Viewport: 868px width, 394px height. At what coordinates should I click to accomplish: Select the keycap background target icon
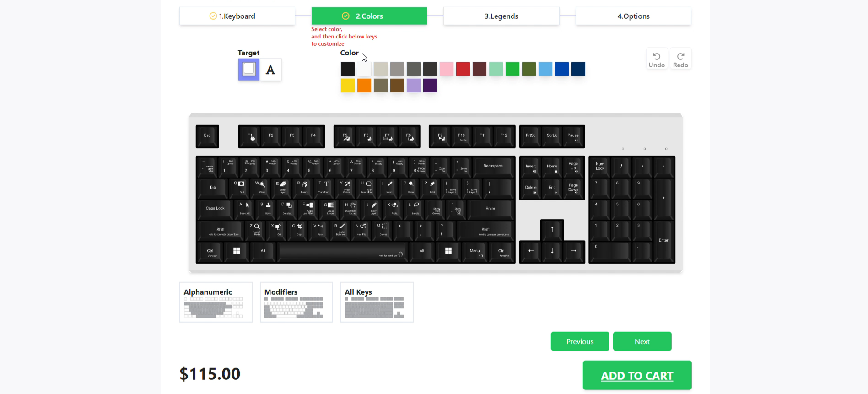[249, 70]
